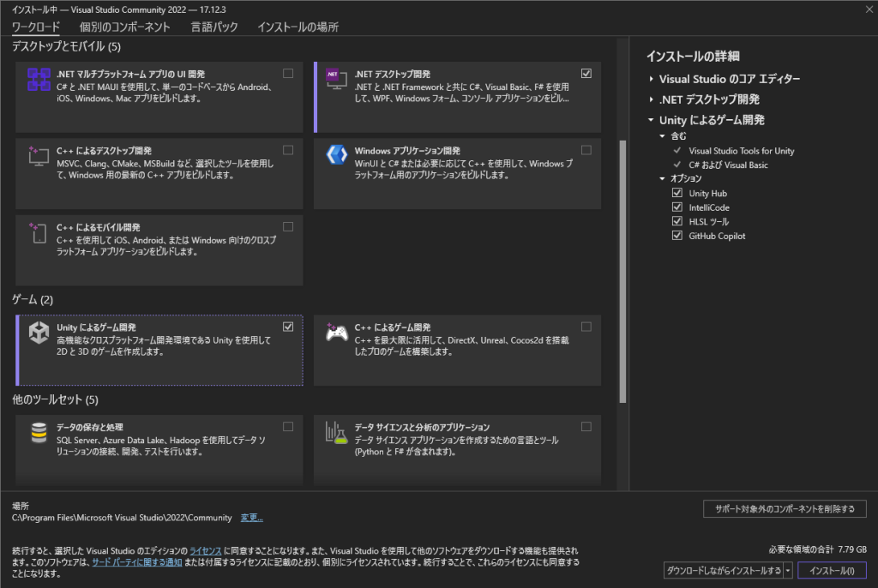Image resolution: width=878 pixels, height=588 pixels.
Task: Click the 変更... link to change location
Action: point(250,517)
